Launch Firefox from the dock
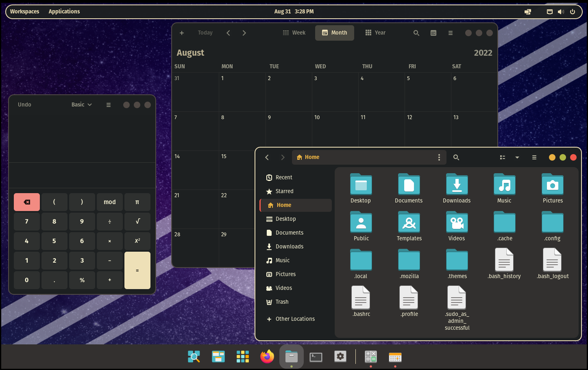The image size is (588, 370). 267,357
